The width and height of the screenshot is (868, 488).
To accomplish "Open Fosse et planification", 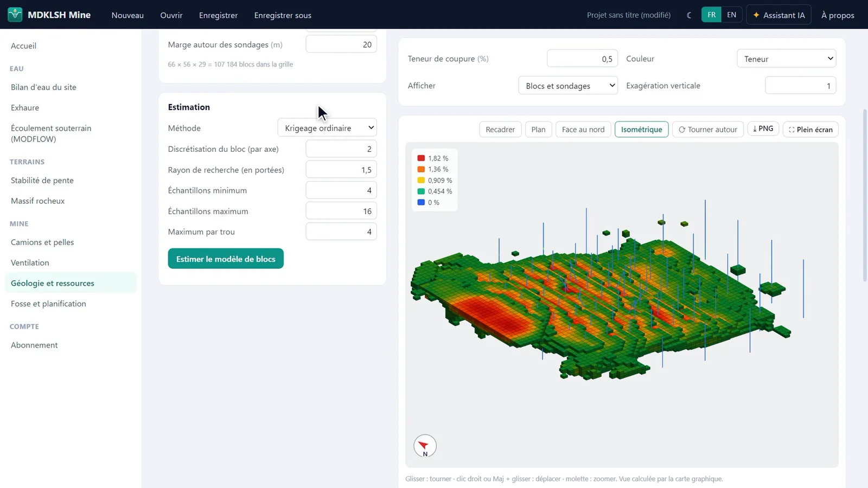I will [x=71, y=304].
